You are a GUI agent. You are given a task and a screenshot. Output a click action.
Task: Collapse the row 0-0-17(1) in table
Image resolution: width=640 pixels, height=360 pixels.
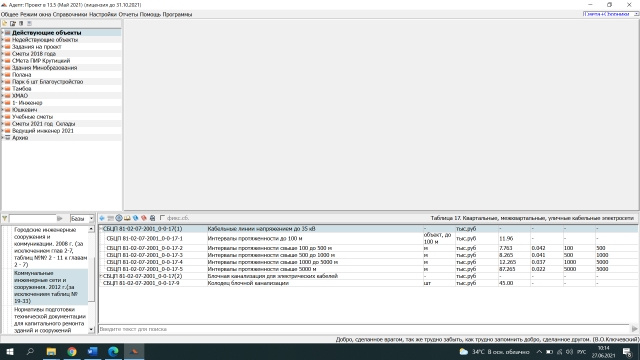click(101, 229)
